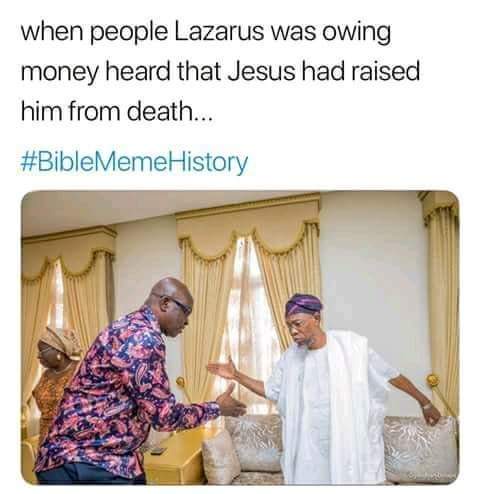Image resolution: width=480 pixels, height=494 pixels.
Task: Click the gold curtain tieback knob at right
Action: pos(433,381)
